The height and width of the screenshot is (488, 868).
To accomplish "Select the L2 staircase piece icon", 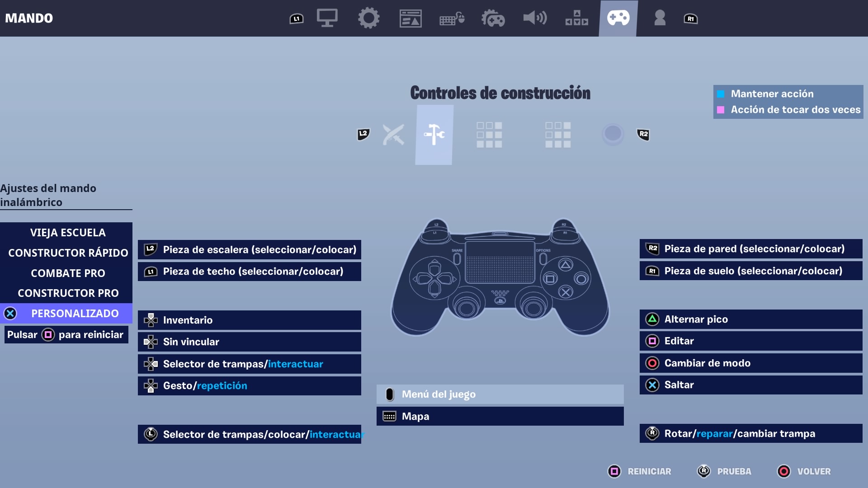I will (x=151, y=249).
